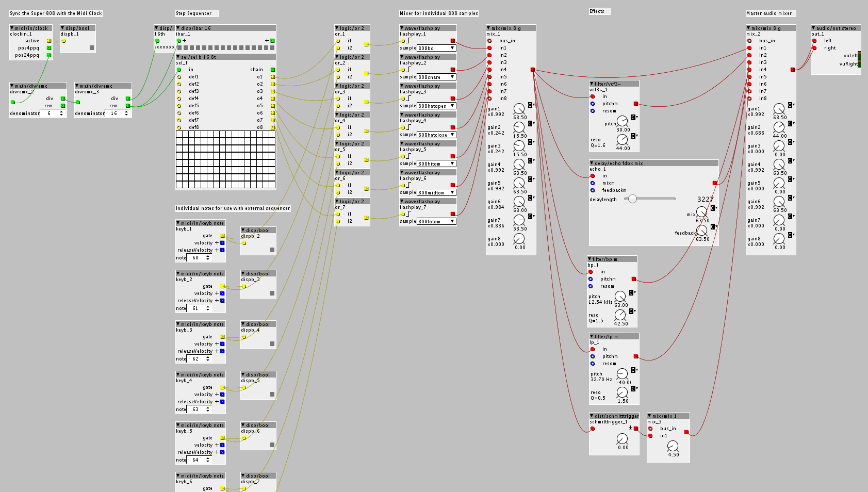Open the 808hitom sample dropdown
Screen dimensions: 868x492
coord(436,163)
